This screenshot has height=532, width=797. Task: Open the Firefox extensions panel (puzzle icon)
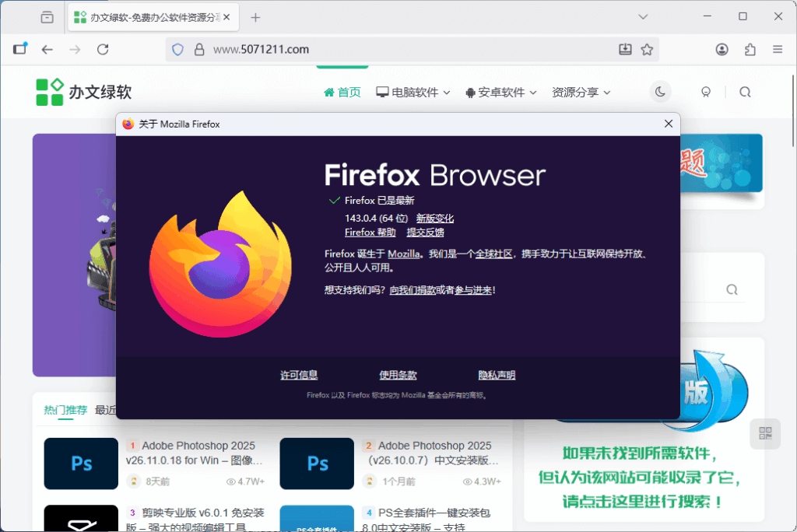tap(750, 49)
